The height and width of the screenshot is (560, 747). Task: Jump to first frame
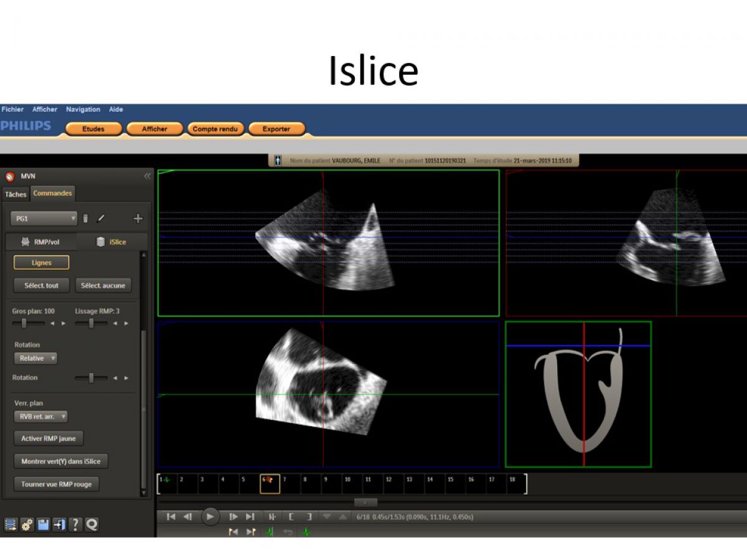point(171,516)
